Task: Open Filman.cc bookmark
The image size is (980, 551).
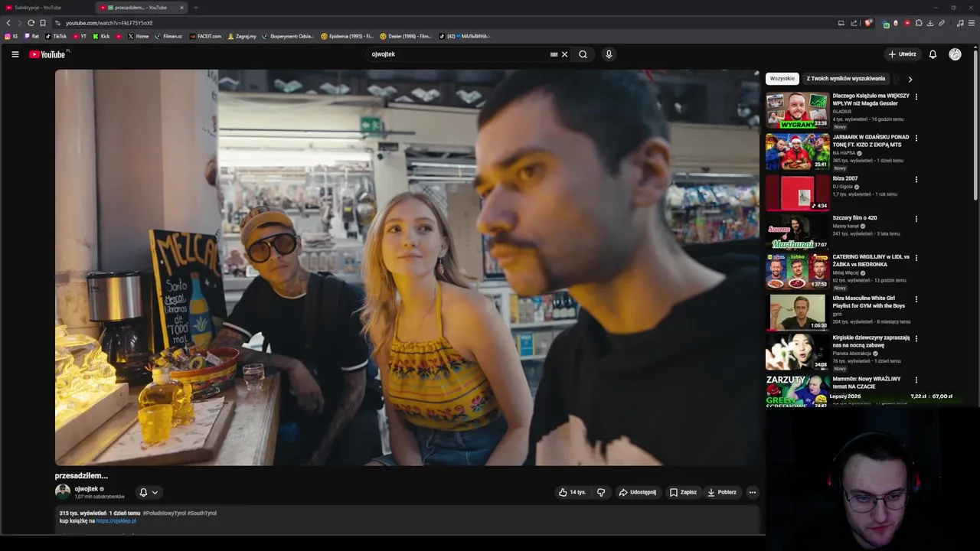Action: pos(168,36)
